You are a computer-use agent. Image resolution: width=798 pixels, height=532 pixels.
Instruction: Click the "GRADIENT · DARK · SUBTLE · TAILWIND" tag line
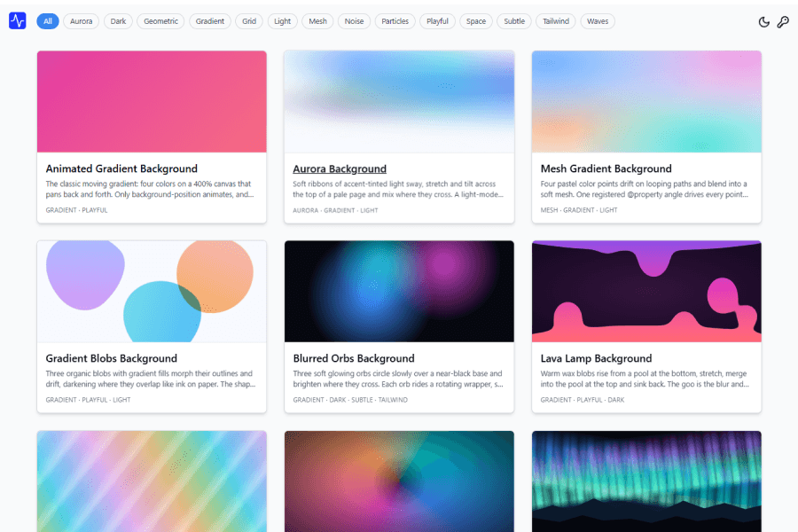pos(350,400)
